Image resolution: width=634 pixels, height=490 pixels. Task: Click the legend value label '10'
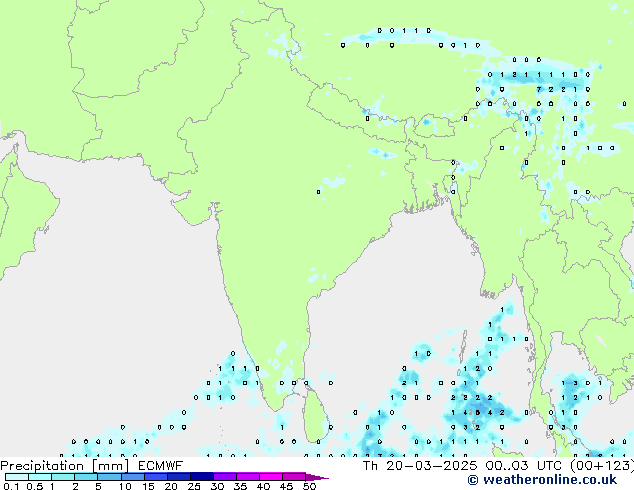(125, 486)
